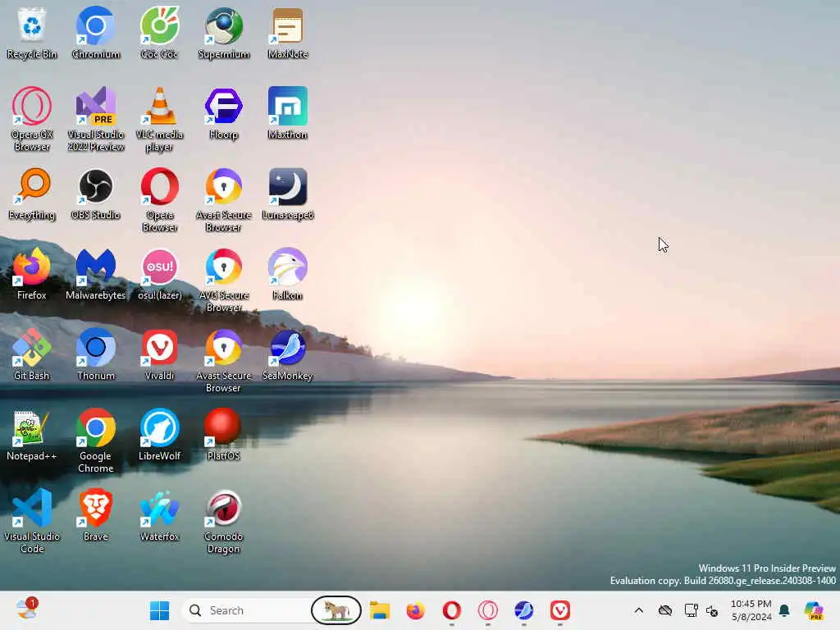Open the weather widgets button
Viewport: 840px width, 630px height.
point(27,609)
